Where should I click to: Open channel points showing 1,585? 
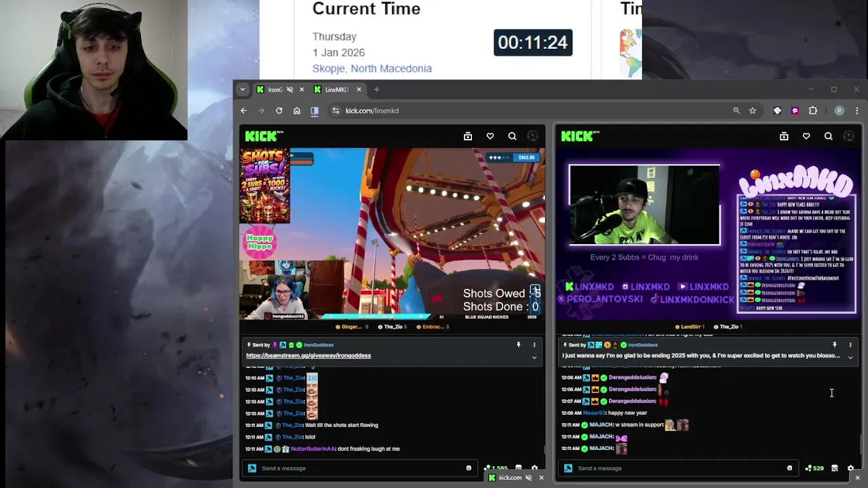496,468
